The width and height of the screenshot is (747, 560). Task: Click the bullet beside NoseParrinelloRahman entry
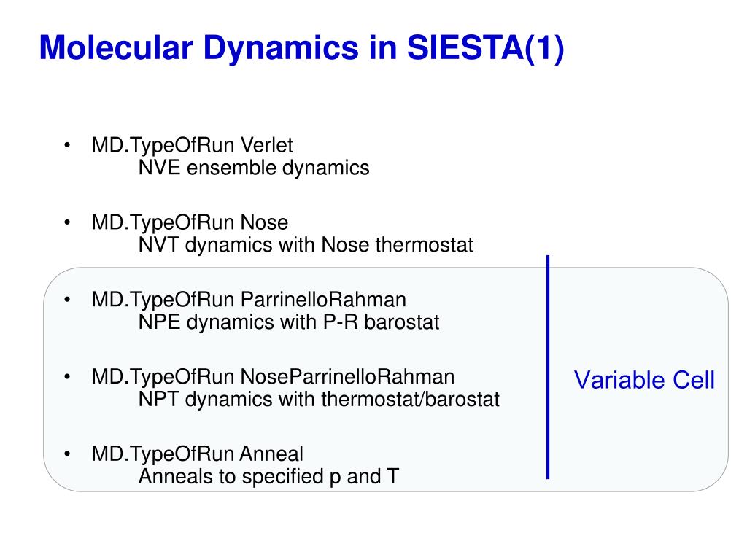tap(67, 376)
